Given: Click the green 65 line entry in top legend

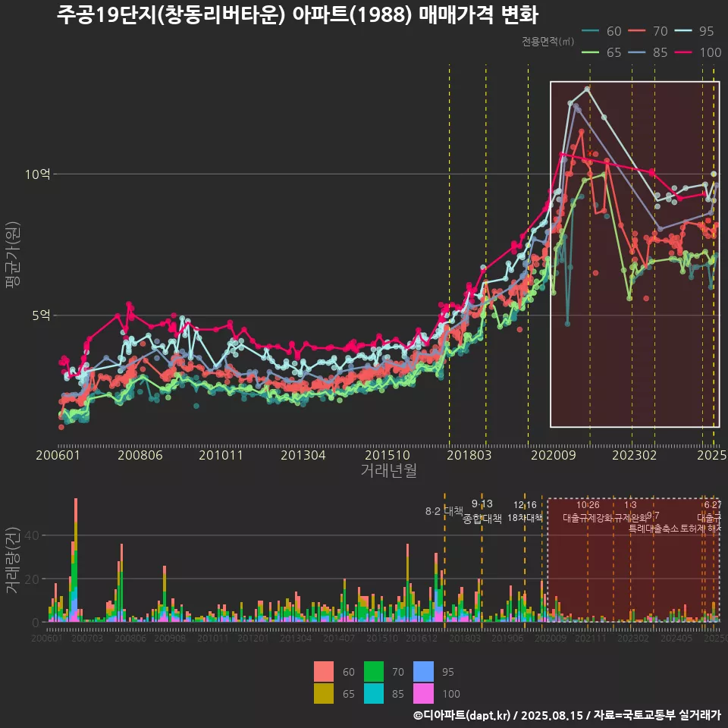Looking at the screenshot, I should click(601, 52).
